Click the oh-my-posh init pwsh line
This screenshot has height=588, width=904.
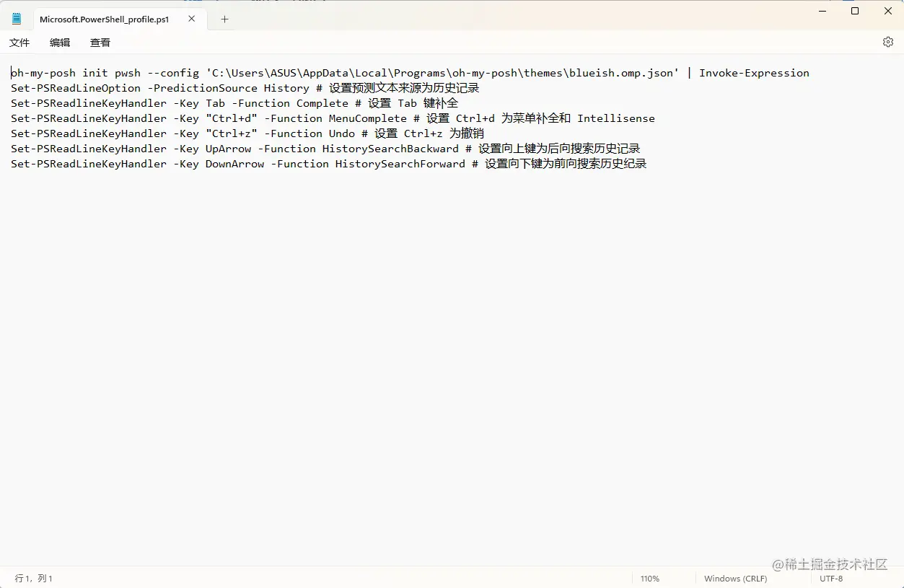point(410,73)
